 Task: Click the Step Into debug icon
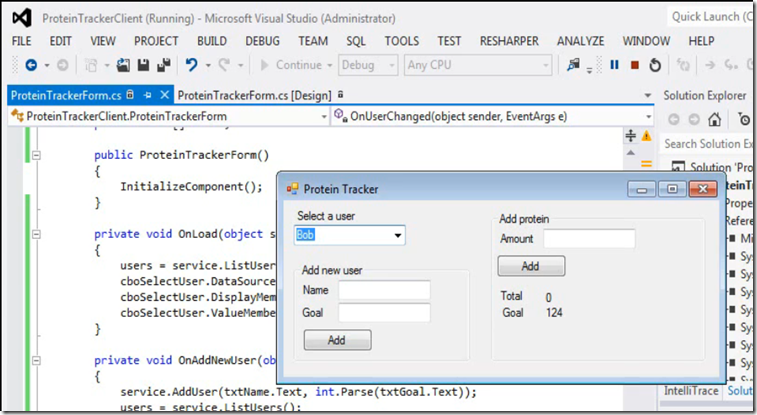point(731,65)
